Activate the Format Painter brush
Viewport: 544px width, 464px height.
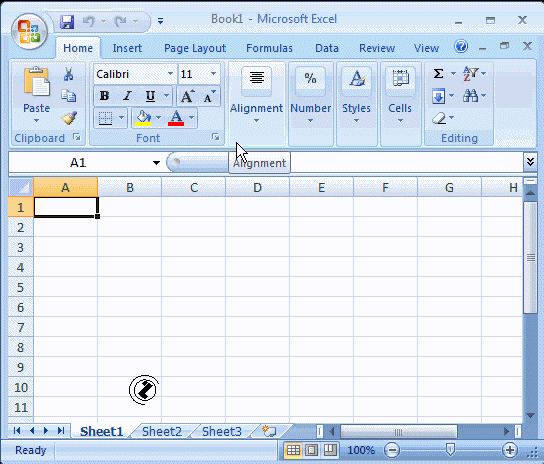69,118
